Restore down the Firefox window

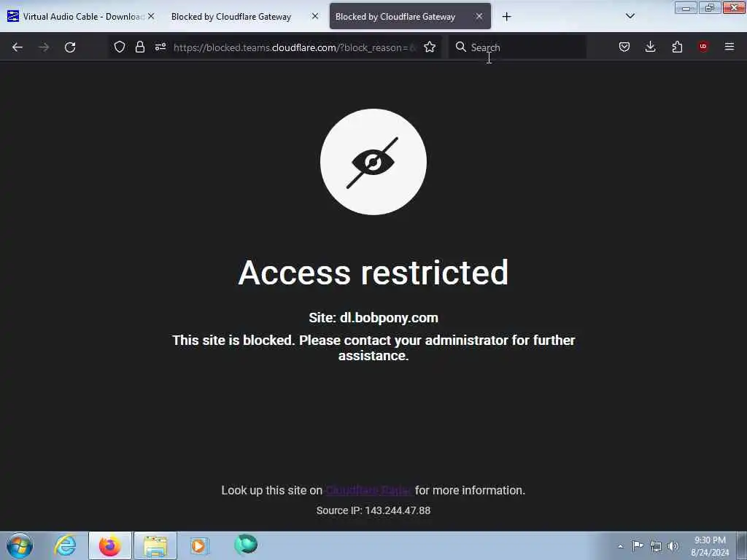click(x=710, y=8)
